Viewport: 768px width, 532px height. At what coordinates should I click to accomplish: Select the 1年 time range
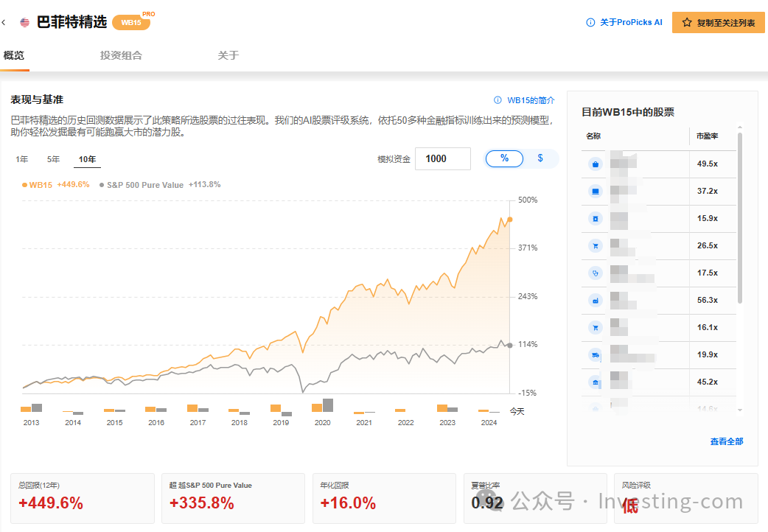(21, 159)
